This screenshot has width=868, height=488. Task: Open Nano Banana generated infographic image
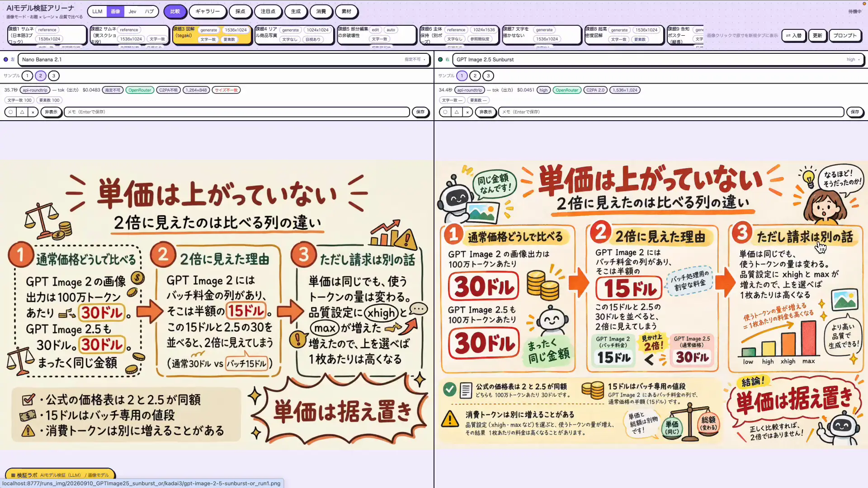tap(217, 305)
